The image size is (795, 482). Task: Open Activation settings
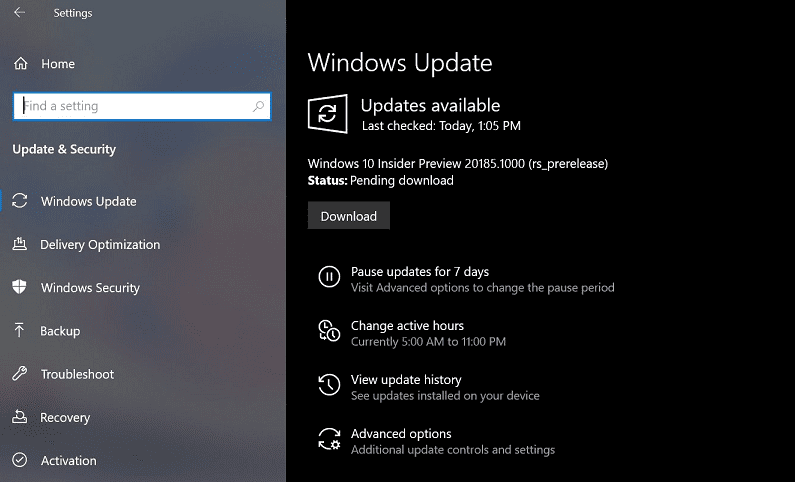pos(68,461)
